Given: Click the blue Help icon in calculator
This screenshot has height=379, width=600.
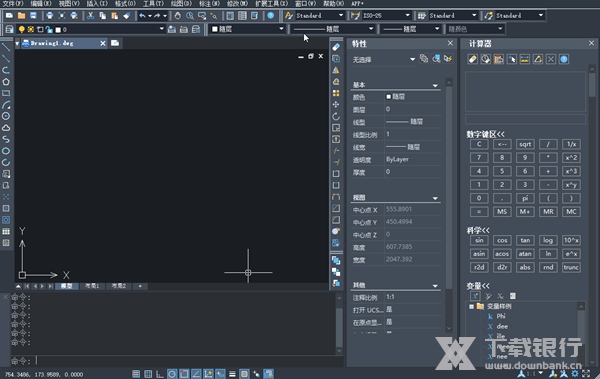Looking at the screenshot, I should (564, 59).
